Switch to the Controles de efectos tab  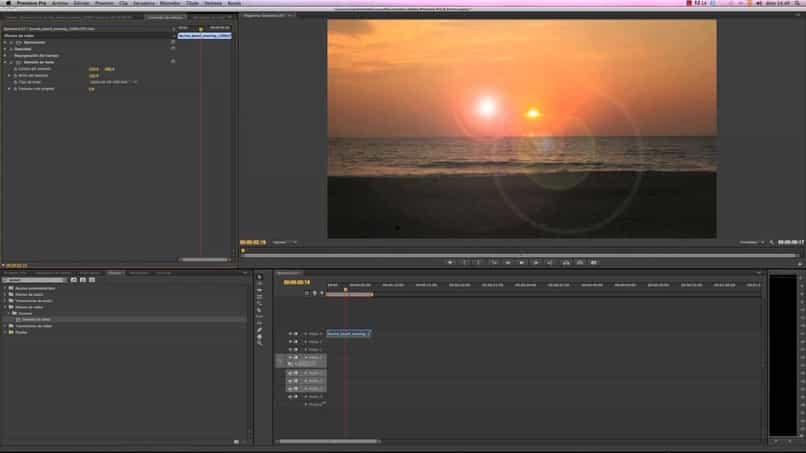(x=165, y=17)
